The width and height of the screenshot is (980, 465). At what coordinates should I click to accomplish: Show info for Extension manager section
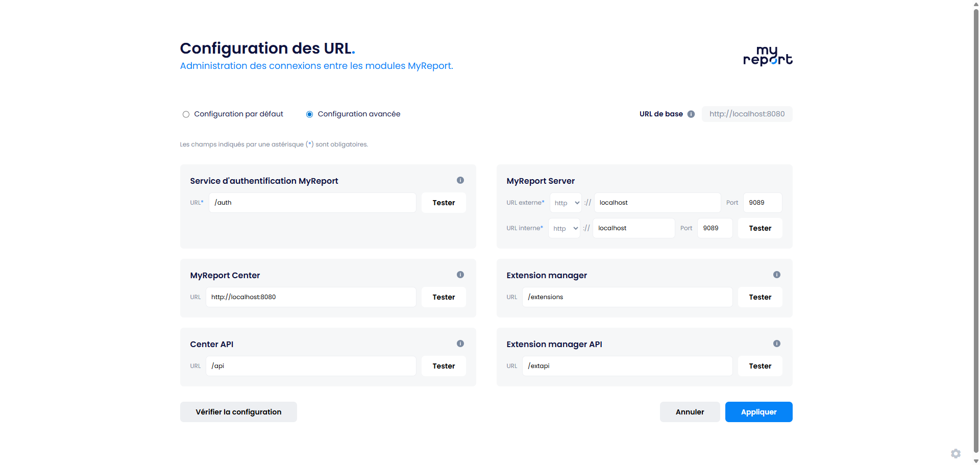(776, 275)
